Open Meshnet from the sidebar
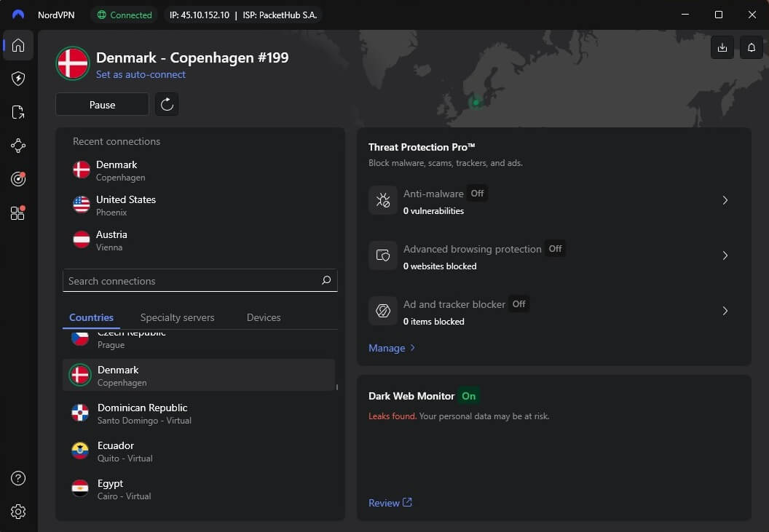The width and height of the screenshot is (769, 532). pos(17,146)
